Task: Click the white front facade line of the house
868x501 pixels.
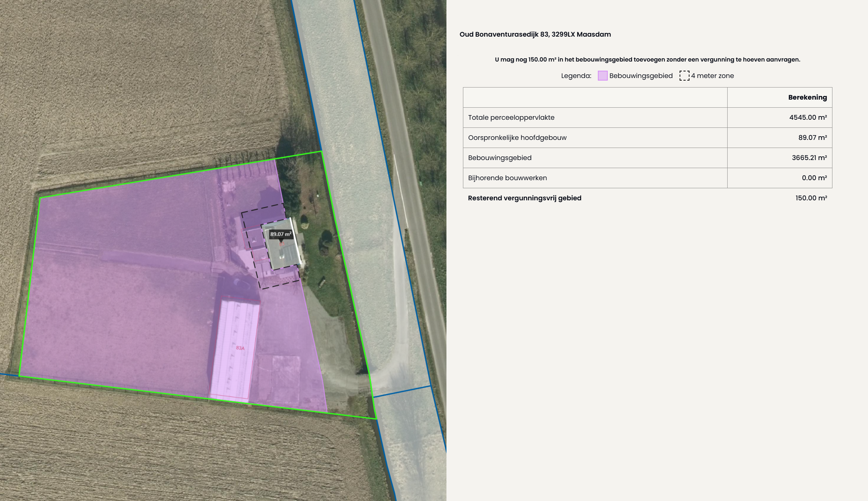Action: coord(296,241)
